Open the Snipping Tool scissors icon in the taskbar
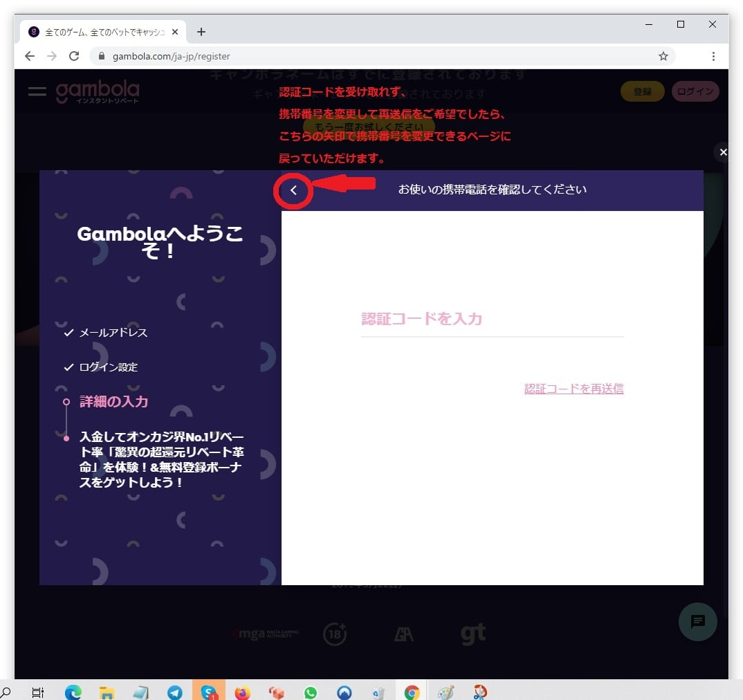Image resolution: width=743 pixels, height=700 pixels. (480, 692)
